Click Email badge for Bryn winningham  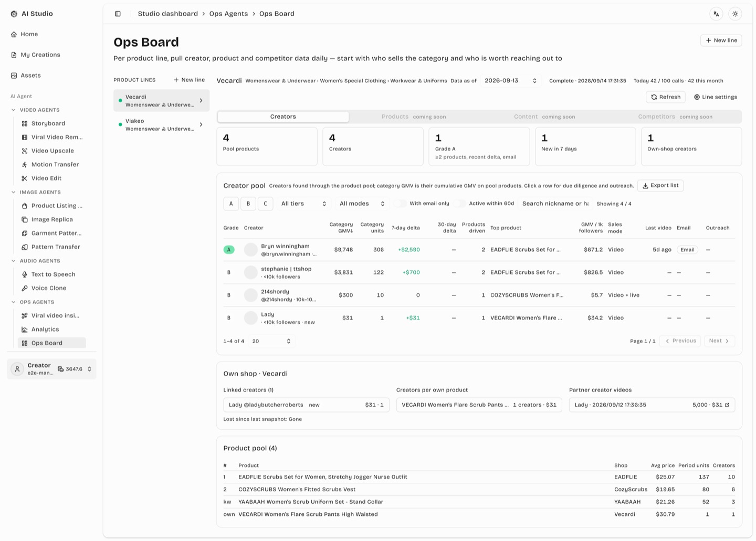tap(687, 250)
